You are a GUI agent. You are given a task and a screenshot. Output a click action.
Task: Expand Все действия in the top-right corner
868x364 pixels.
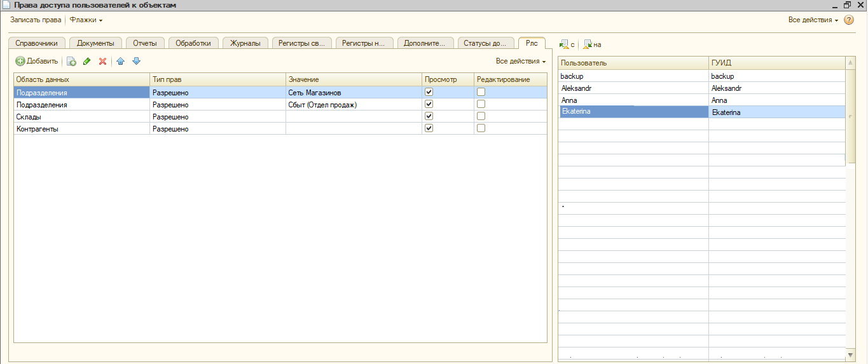813,20
